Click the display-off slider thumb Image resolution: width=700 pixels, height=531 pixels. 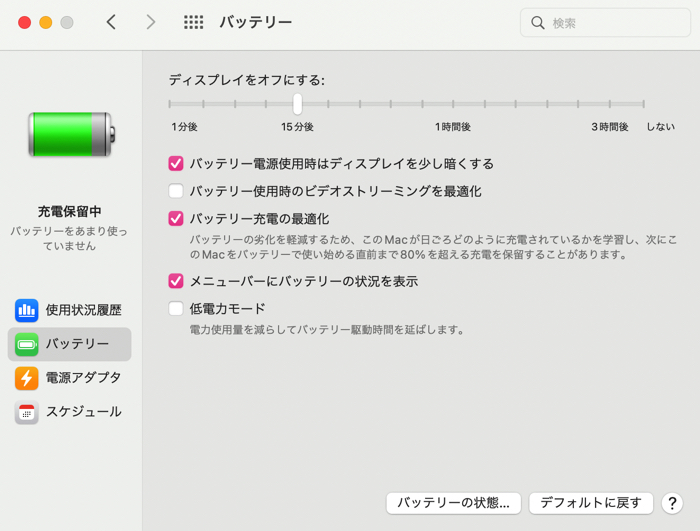pos(297,104)
